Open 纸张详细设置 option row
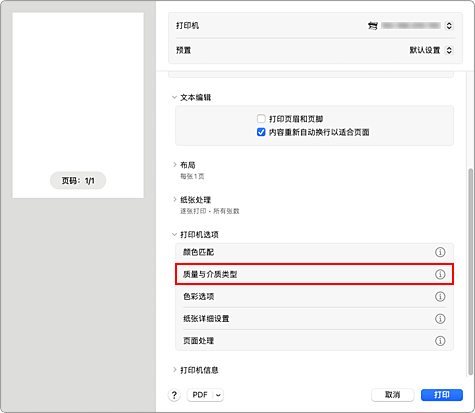475x413 pixels. click(314, 319)
